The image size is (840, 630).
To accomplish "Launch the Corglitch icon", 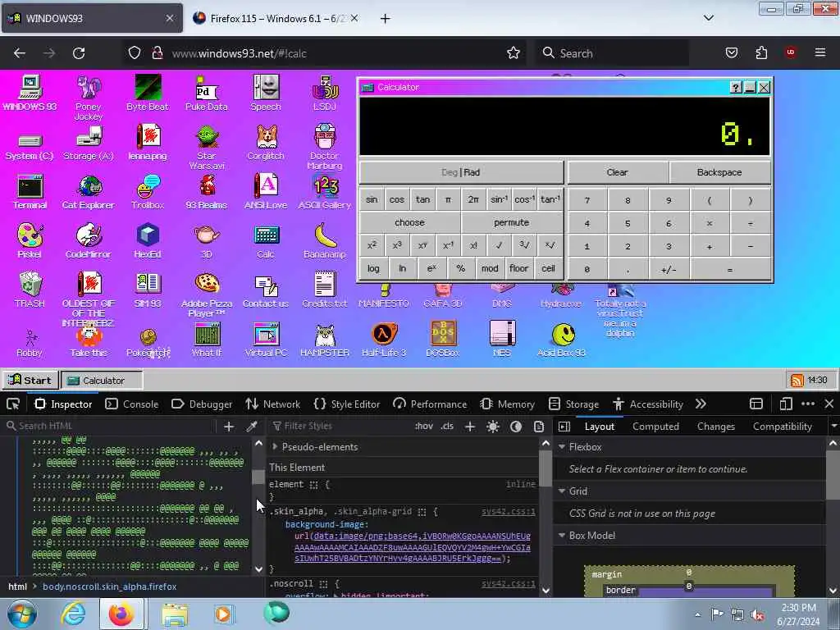I will (x=266, y=143).
